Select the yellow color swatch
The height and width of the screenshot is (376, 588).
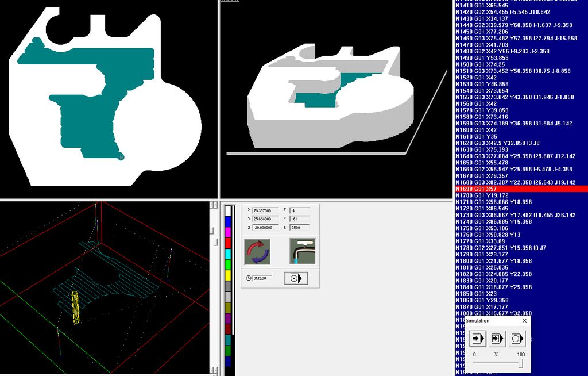229,276
